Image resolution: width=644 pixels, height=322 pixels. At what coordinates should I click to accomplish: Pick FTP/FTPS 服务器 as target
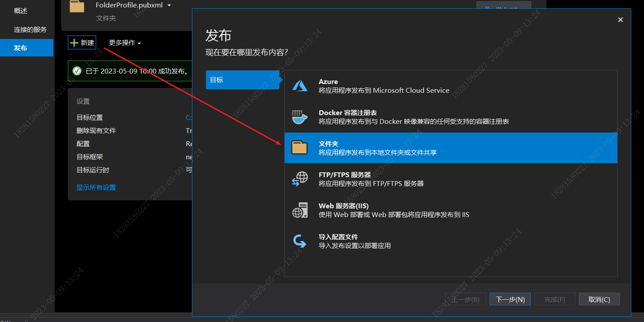(451, 179)
